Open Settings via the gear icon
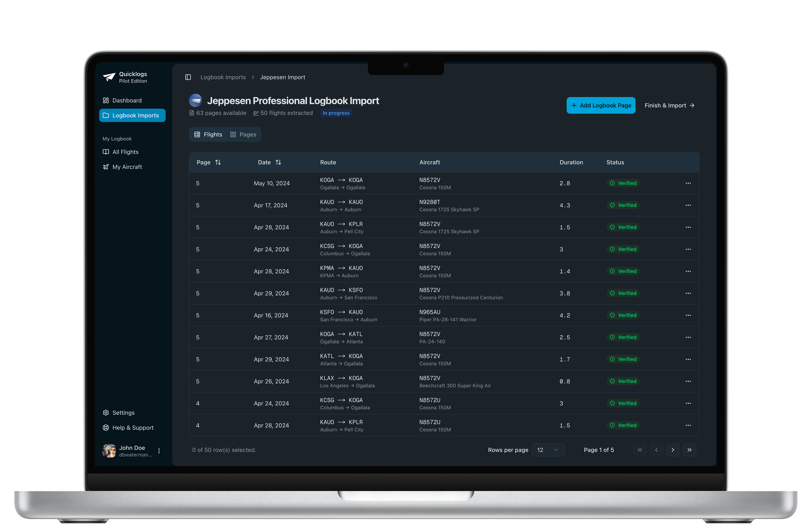Image resolution: width=812 pixels, height=528 pixels. pyautogui.click(x=106, y=413)
